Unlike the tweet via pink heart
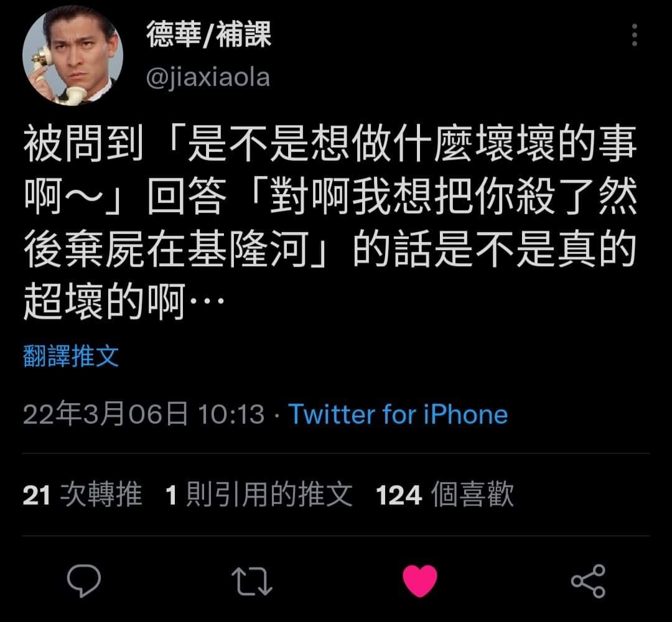Image resolution: width=672 pixels, height=622 pixels. click(x=420, y=580)
